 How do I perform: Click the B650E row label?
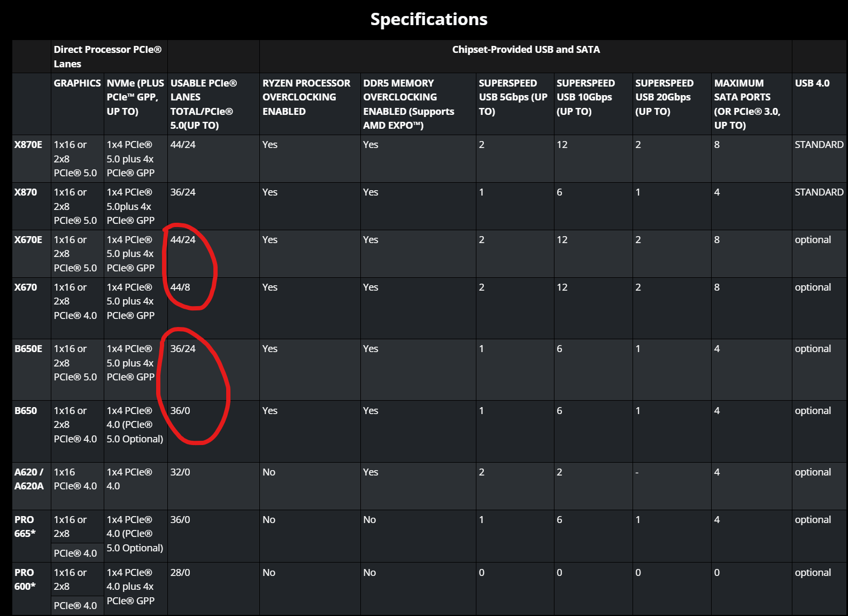click(x=28, y=349)
